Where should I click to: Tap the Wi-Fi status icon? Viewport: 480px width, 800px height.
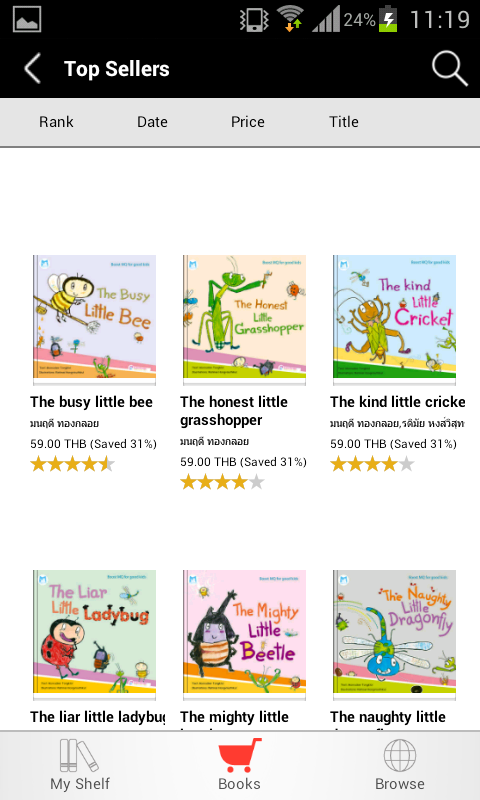pos(289,19)
